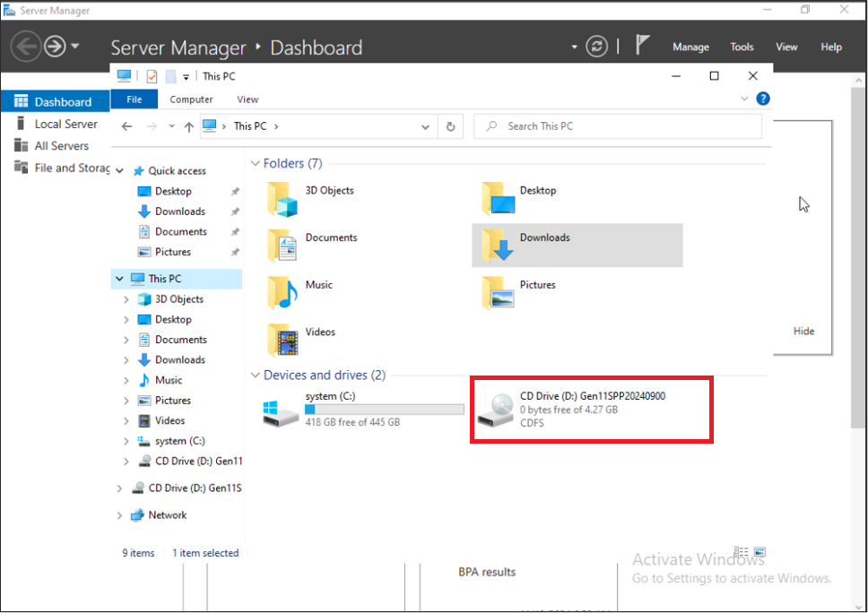The width and height of the screenshot is (868, 613).
Task: Collapse the Folders (7) group
Action: pos(256,164)
